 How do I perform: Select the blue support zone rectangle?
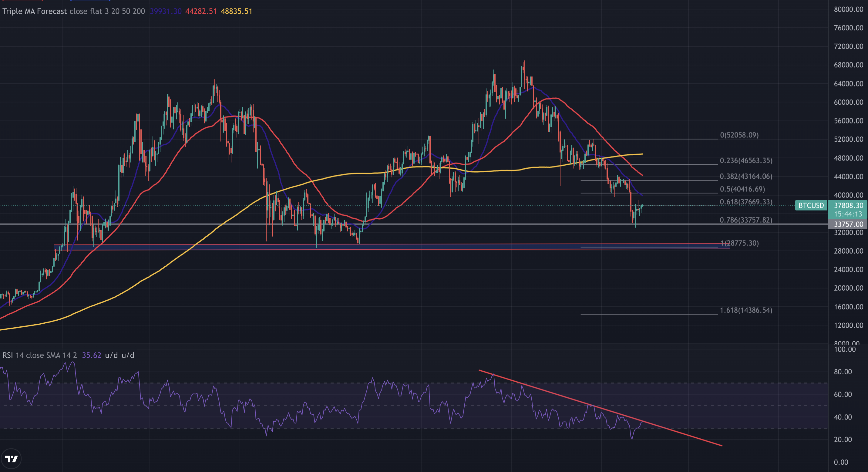[x=392, y=247]
